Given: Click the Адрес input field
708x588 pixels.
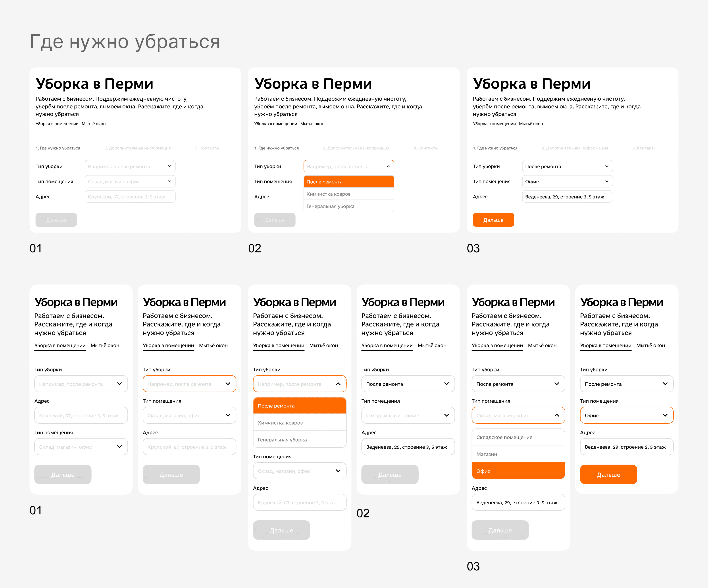Looking at the screenshot, I should (130, 197).
